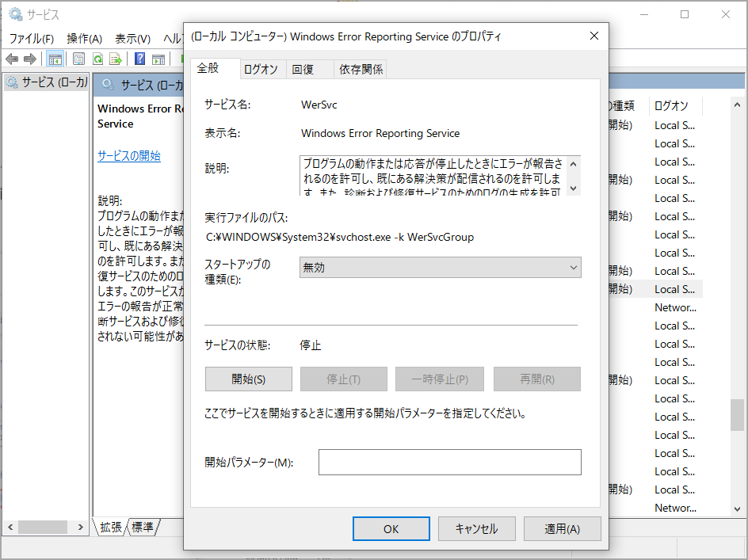Image resolution: width=748 pixels, height=560 pixels.
Task: Export the list using the toolbar icon
Action: [116, 59]
